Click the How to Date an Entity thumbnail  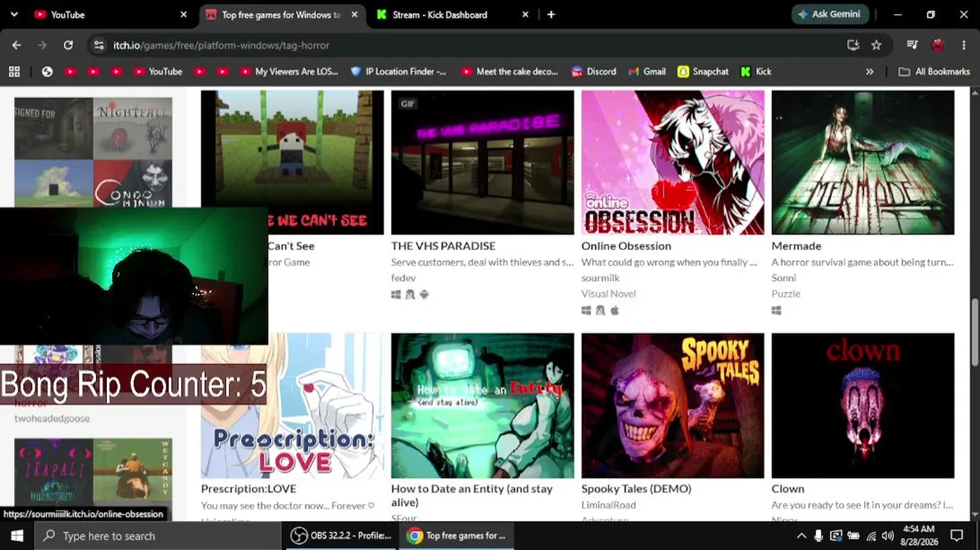(x=482, y=406)
